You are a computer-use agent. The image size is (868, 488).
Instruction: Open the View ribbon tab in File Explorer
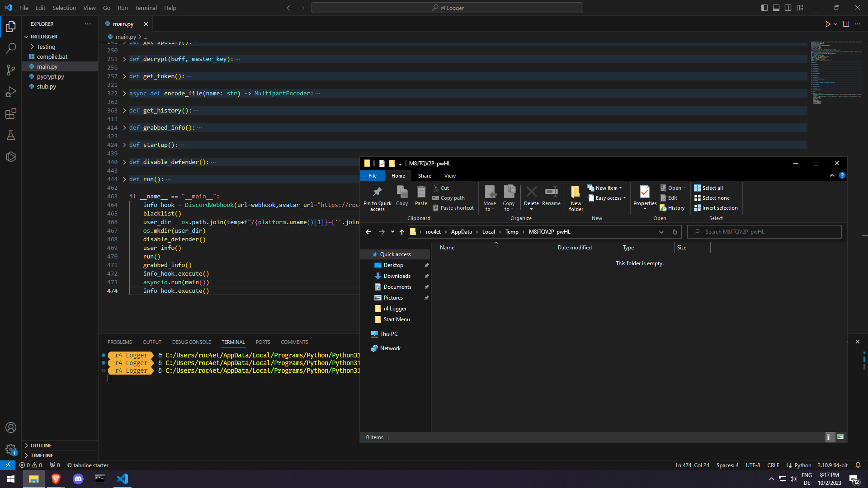450,176
